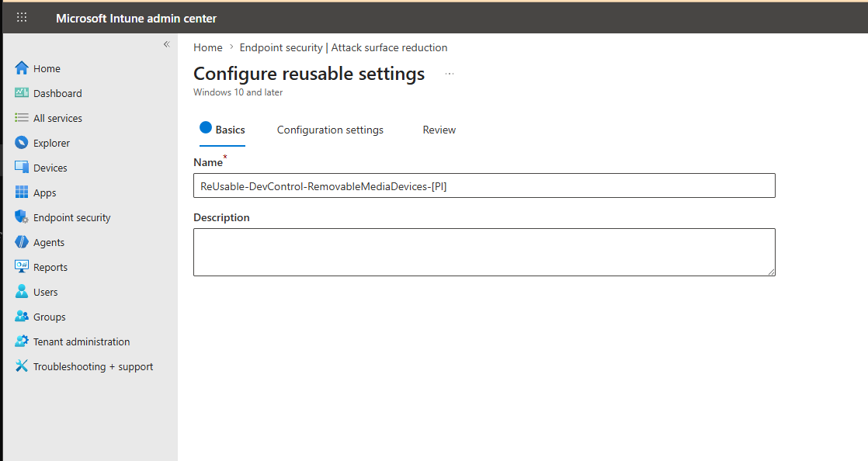Click the Windows 10 and later subtitle
This screenshot has width=868, height=461.
(238, 92)
